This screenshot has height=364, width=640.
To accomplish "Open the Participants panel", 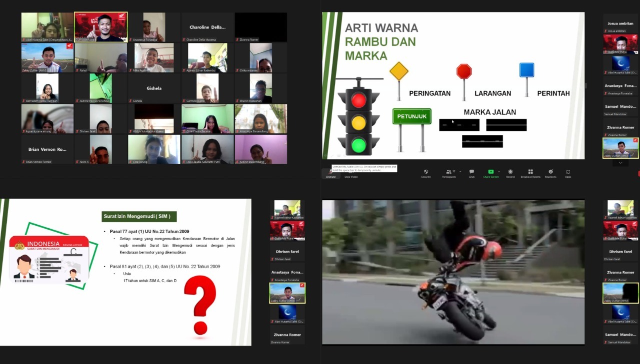I will (x=448, y=172).
